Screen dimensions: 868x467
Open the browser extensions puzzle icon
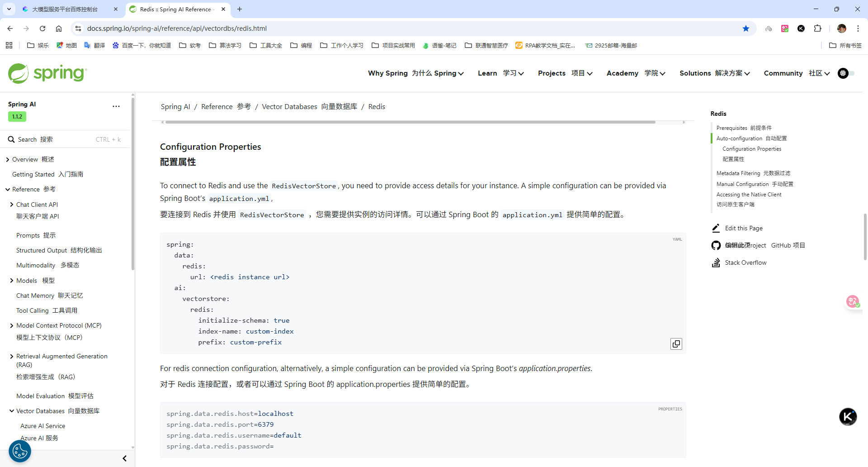point(818,28)
